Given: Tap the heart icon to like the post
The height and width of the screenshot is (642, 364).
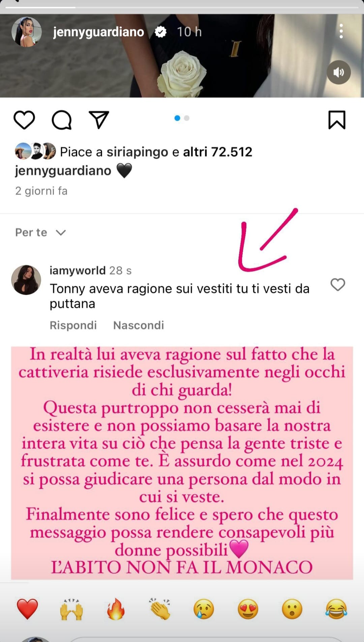Looking at the screenshot, I should 24,120.
